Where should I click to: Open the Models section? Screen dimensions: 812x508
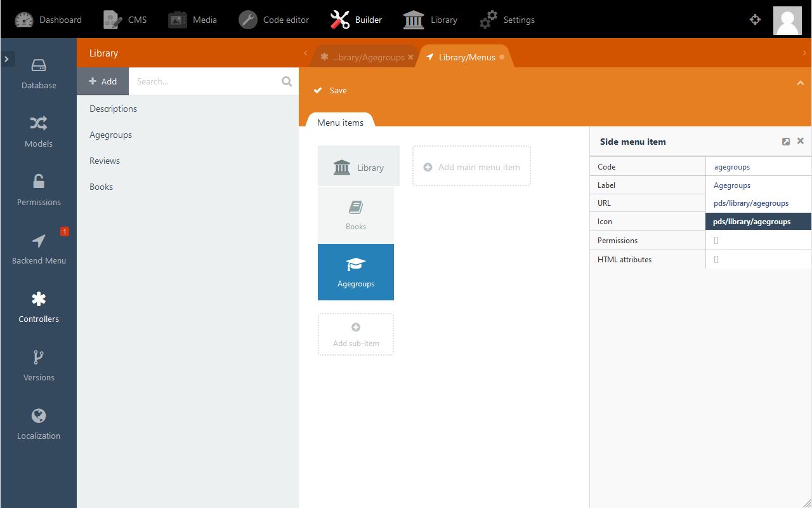(x=39, y=132)
